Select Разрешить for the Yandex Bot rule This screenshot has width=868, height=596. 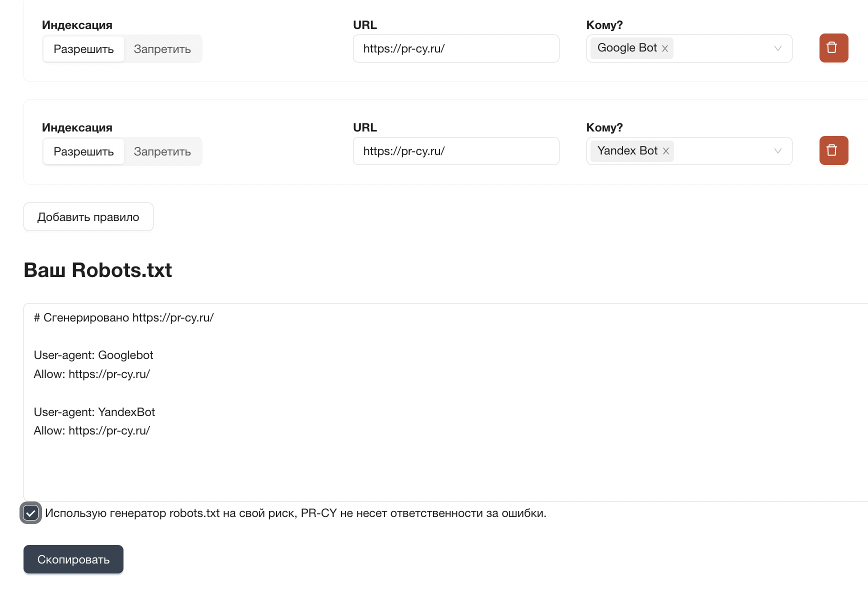[83, 151]
